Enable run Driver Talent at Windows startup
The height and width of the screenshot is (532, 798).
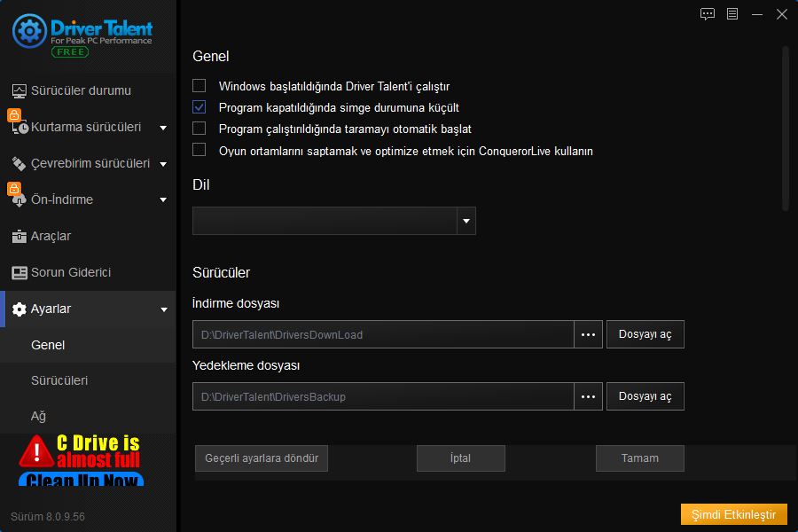coord(199,85)
